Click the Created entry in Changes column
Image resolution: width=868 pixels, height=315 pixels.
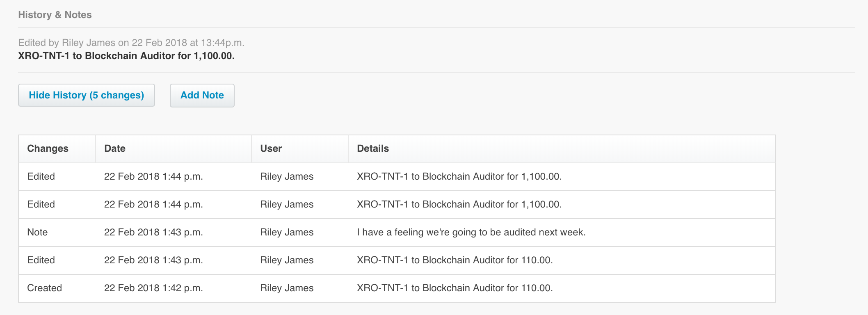click(x=44, y=288)
